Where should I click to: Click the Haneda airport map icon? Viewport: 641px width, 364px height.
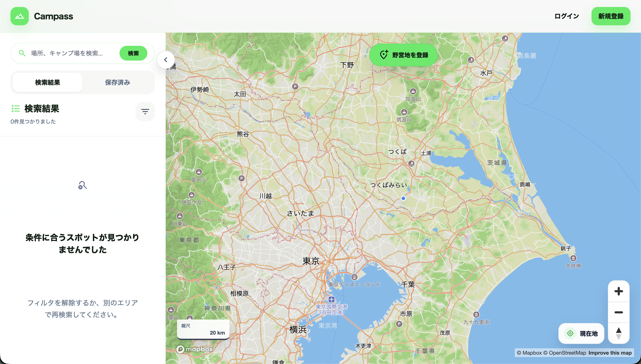pos(331,299)
